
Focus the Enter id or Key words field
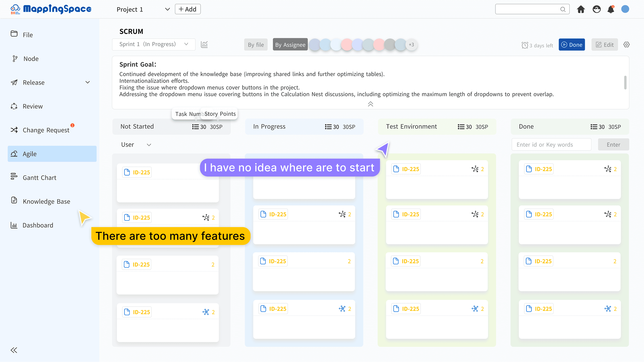(551, 145)
